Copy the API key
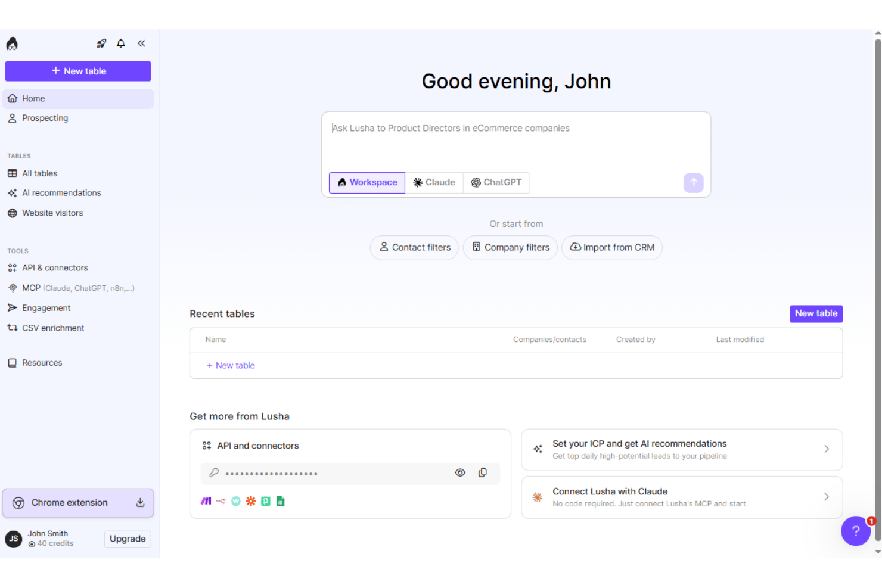The width and height of the screenshot is (882, 588). click(483, 473)
